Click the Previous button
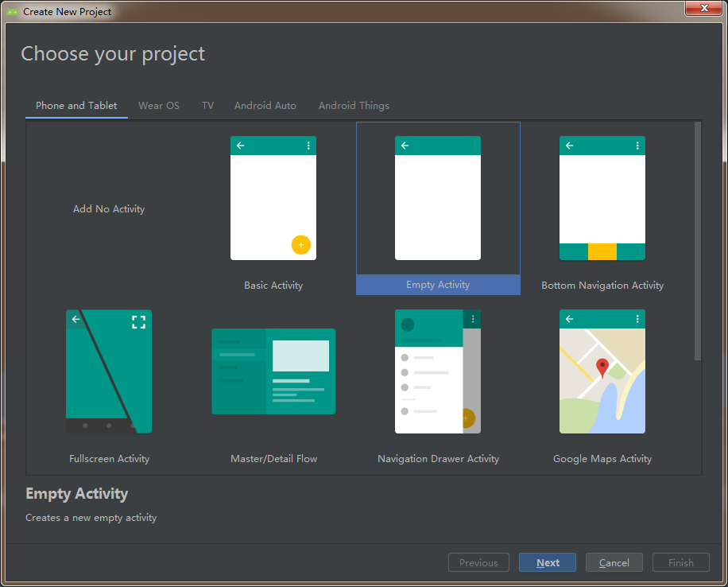This screenshot has width=728, height=587. coord(478,562)
